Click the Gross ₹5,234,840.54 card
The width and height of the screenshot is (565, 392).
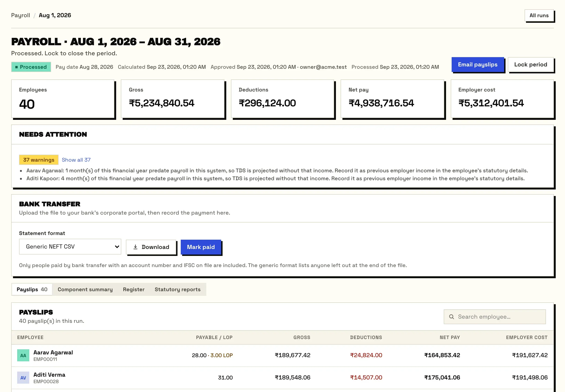pyautogui.click(x=173, y=99)
